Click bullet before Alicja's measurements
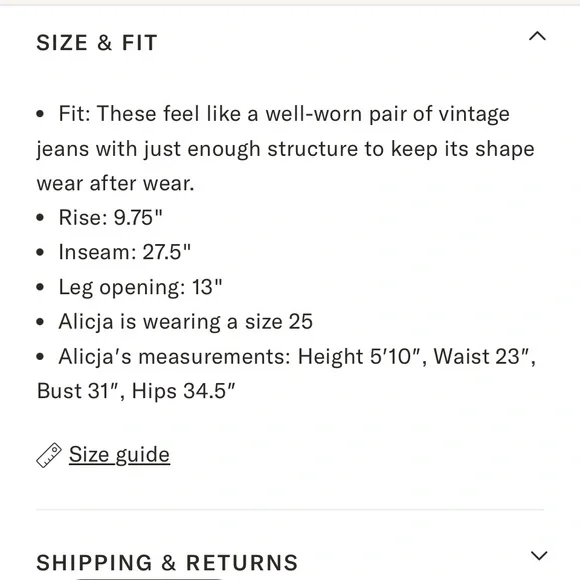This screenshot has height=580, width=580. [40, 357]
